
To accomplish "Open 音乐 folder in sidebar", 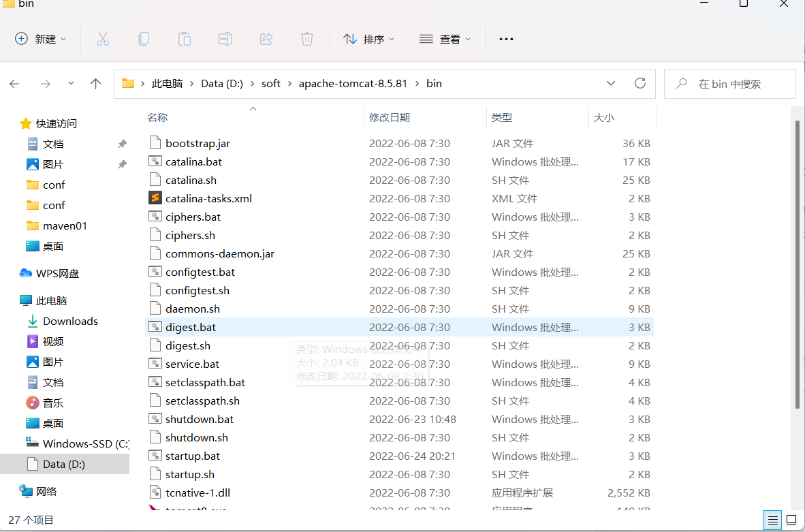I will tap(45, 403).
